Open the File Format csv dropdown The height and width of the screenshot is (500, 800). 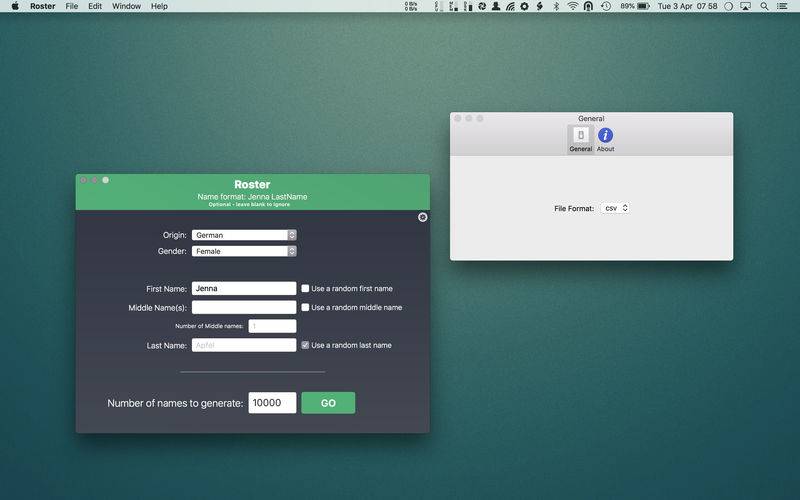coord(615,208)
